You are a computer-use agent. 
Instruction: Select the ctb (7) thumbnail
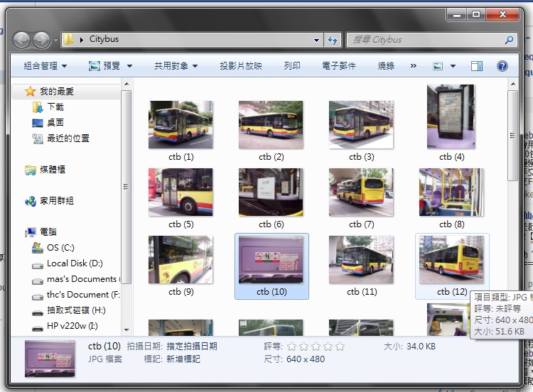pyautogui.click(x=361, y=198)
